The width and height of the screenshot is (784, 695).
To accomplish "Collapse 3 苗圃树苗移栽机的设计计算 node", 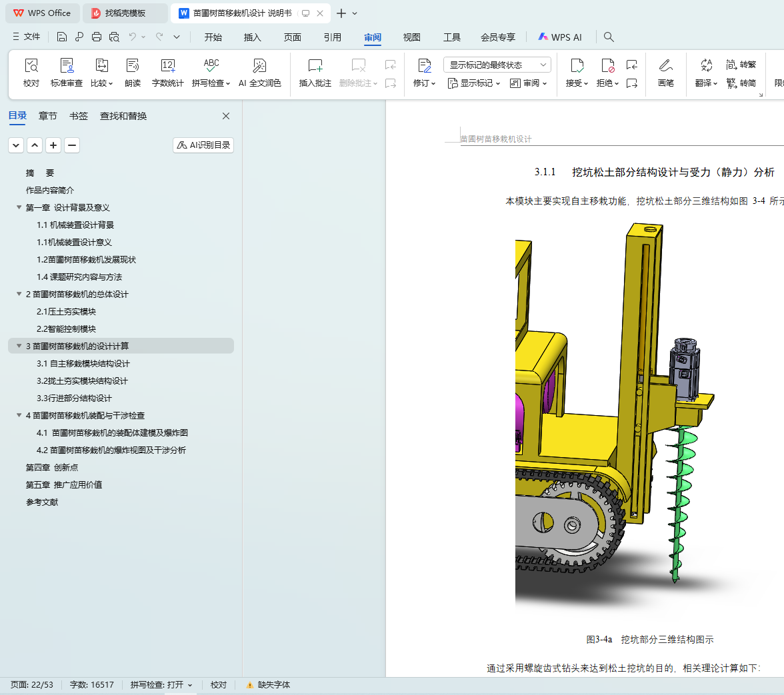I will pyautogui.click(x=19, y=347).
